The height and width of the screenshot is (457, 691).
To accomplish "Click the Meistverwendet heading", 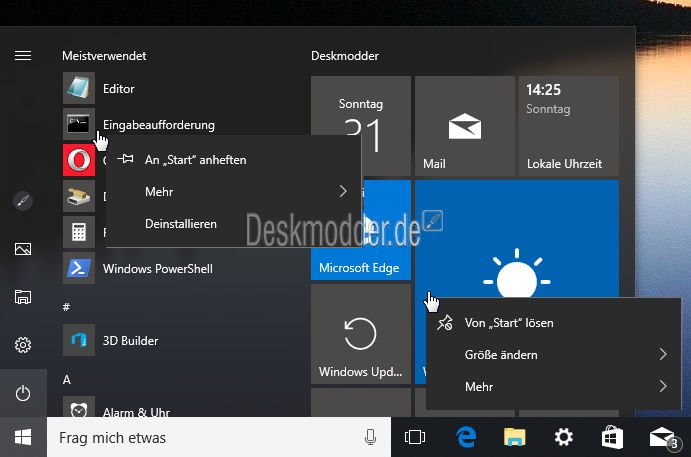I will point(104,56).
